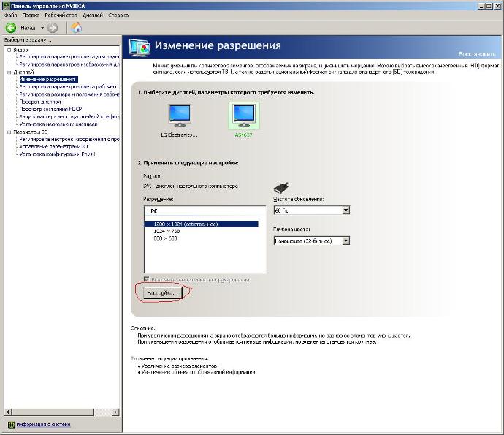Go to the Home page icon

[x=76, y=28]
